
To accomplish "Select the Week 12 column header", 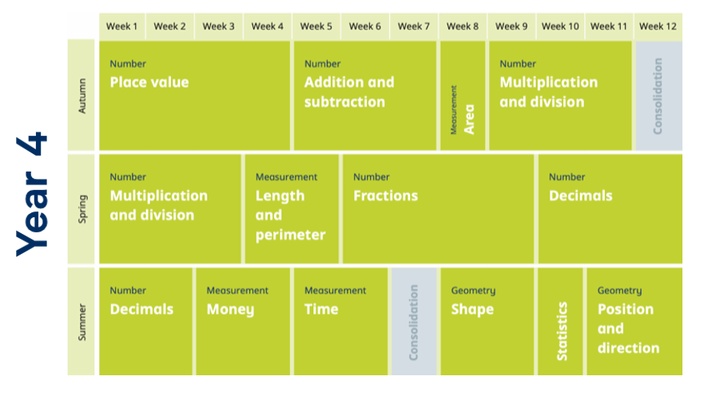I will pyautogui.click(x=658, y=26).
